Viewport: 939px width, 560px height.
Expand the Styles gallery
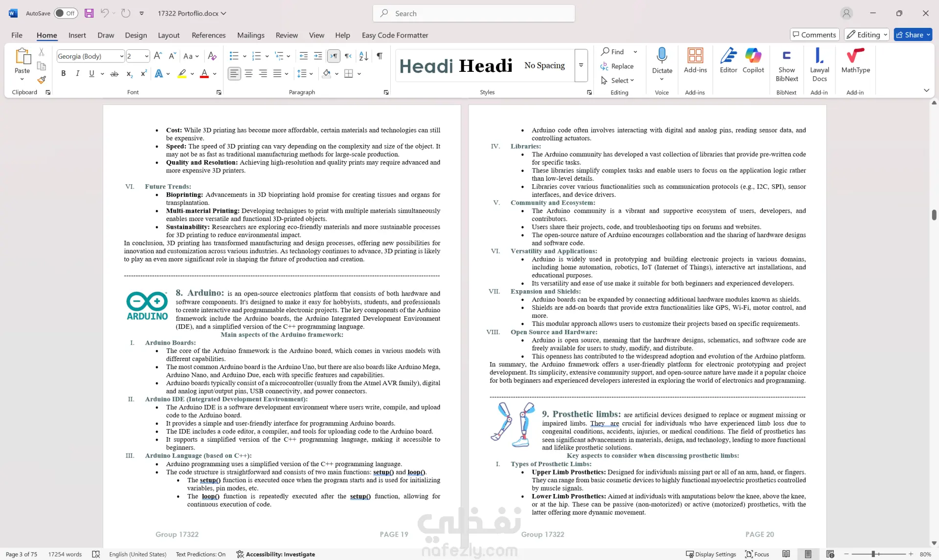point(581,65)
